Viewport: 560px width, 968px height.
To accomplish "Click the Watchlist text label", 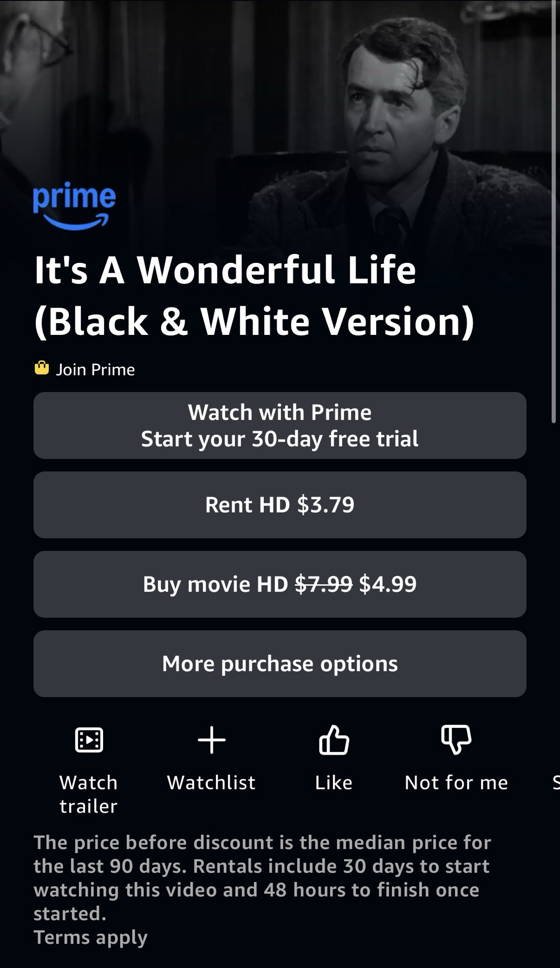I will click(x=211, y=783).
